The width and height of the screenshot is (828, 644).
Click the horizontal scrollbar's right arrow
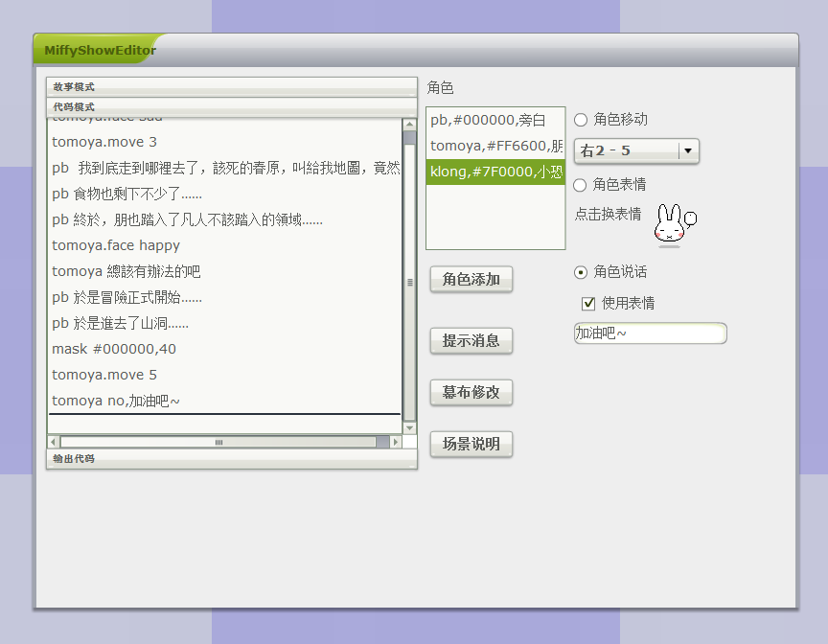pos(396,442)
